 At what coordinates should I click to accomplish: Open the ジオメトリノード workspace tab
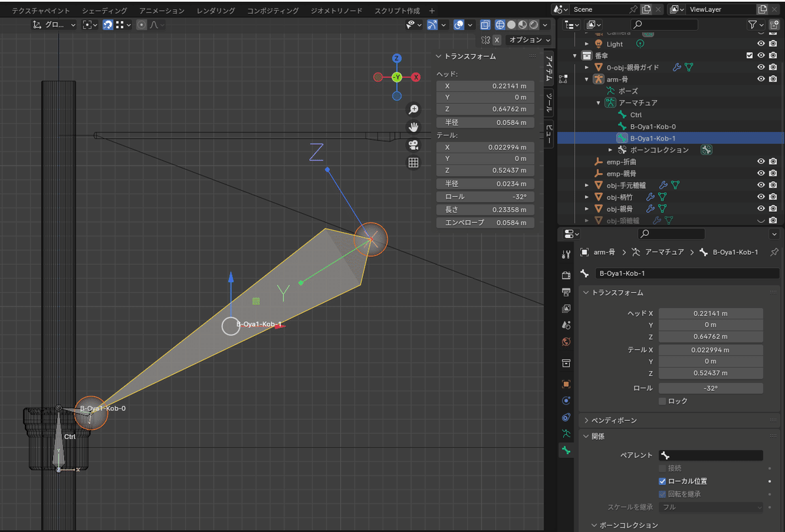336,11
